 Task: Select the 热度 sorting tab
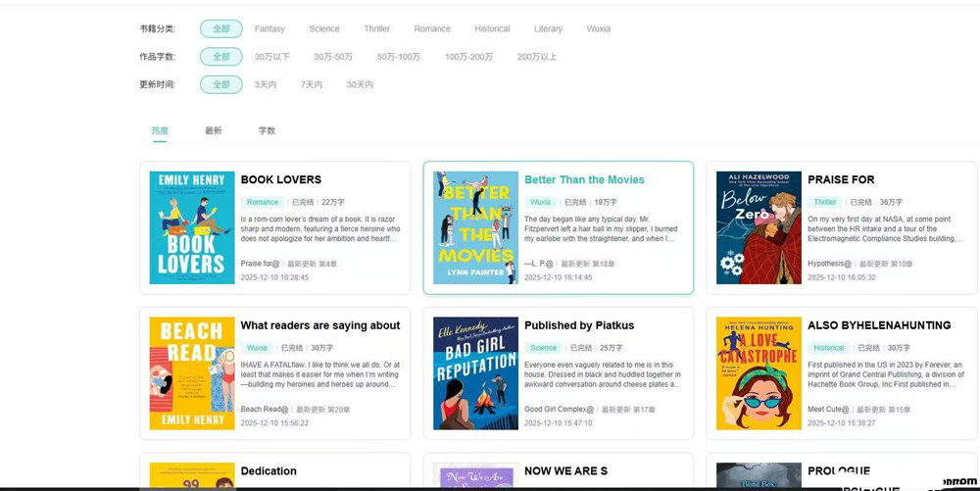[x=160, y=130]
